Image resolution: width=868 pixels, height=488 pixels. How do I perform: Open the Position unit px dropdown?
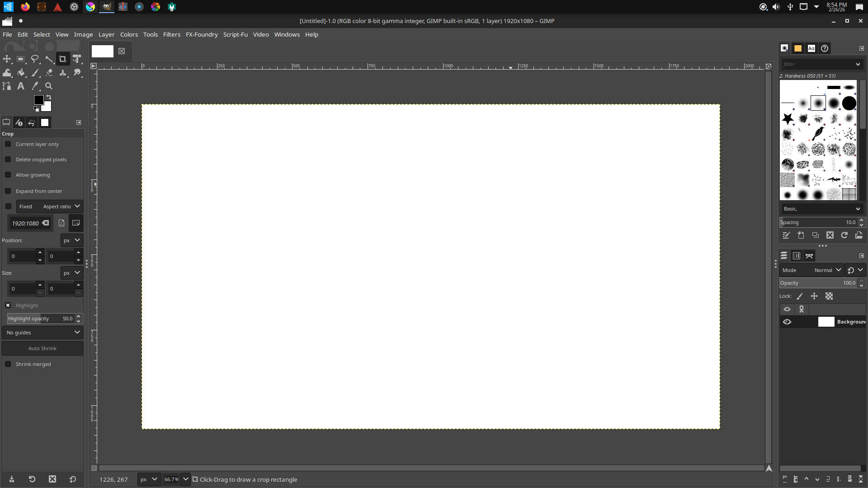point(71,240)
